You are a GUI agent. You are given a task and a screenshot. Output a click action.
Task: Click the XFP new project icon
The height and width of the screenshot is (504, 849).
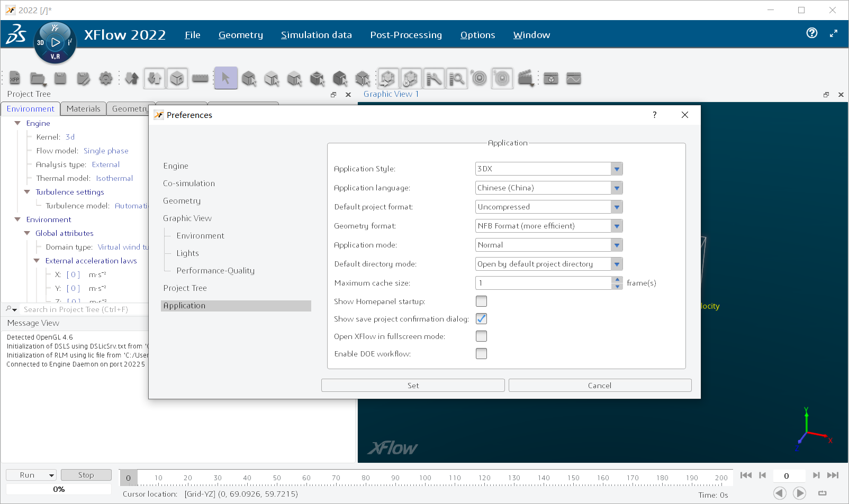click(15, 78)
